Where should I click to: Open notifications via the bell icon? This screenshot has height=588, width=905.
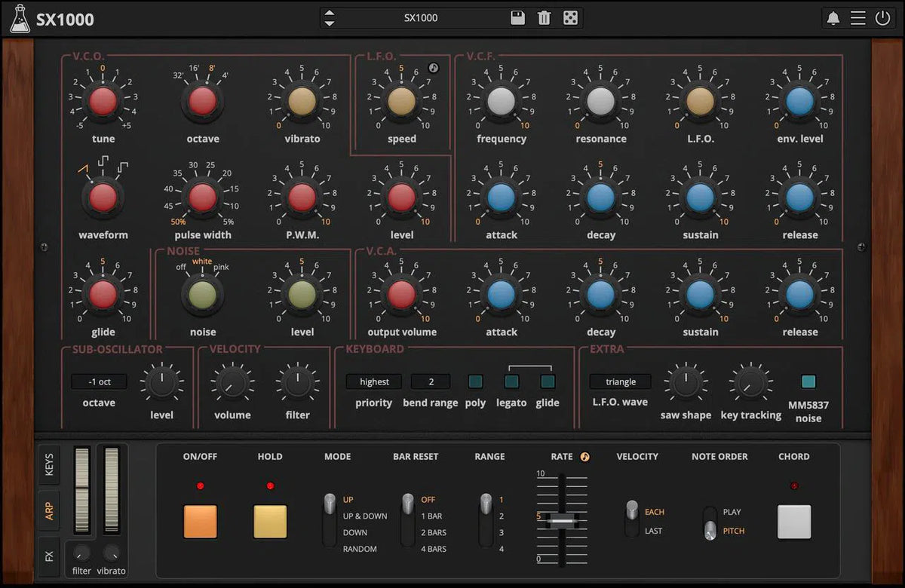[833, 17]
